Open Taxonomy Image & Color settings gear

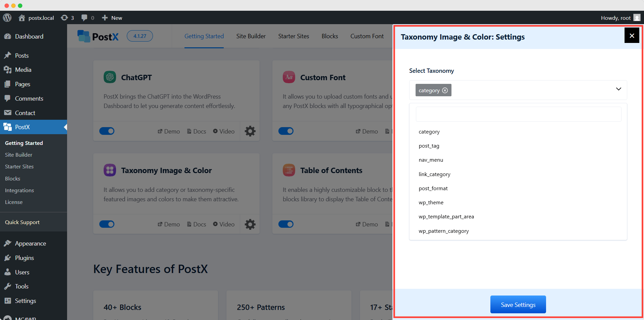click(250, 224)
